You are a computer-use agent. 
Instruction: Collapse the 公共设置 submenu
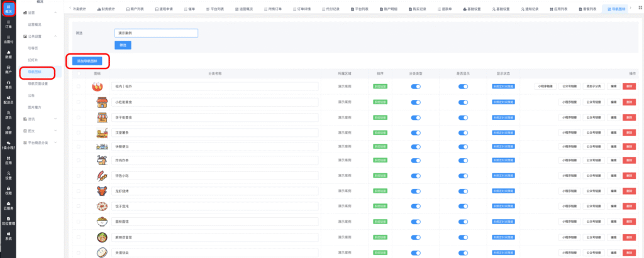coord(55,36)
